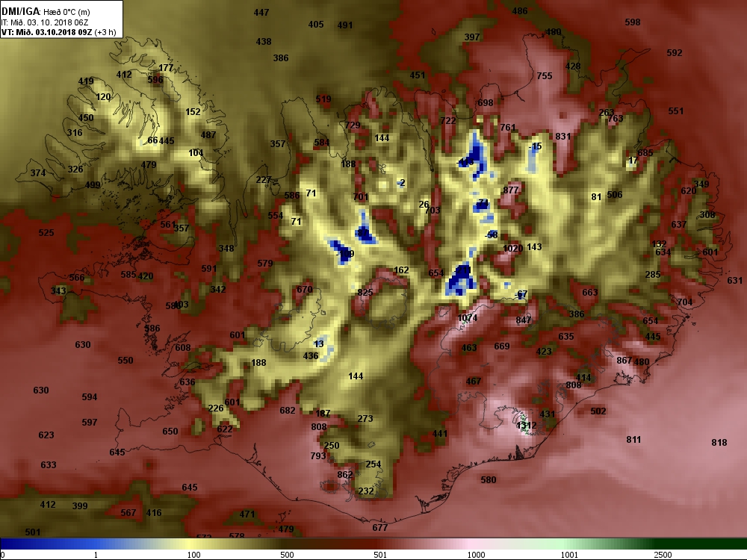Click the map value 502
Image resolution: width=747 pixels, height=560 pixels.
(598, 411)
